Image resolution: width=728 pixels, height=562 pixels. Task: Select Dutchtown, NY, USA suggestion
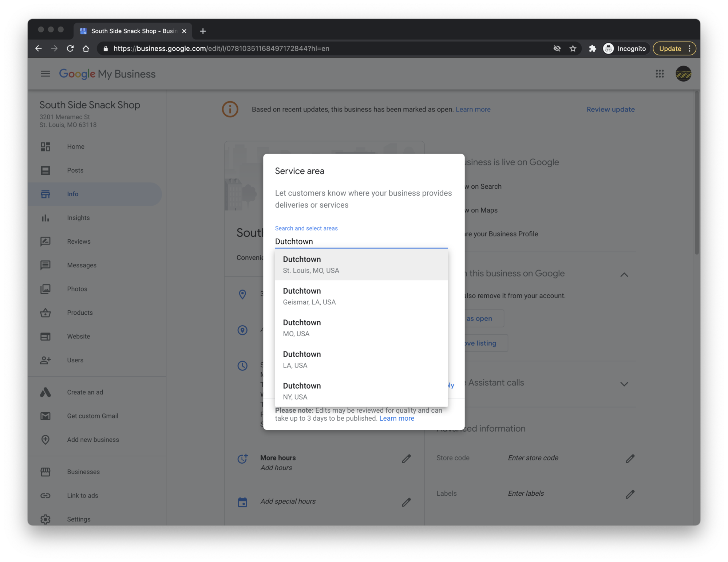[361, 391]
